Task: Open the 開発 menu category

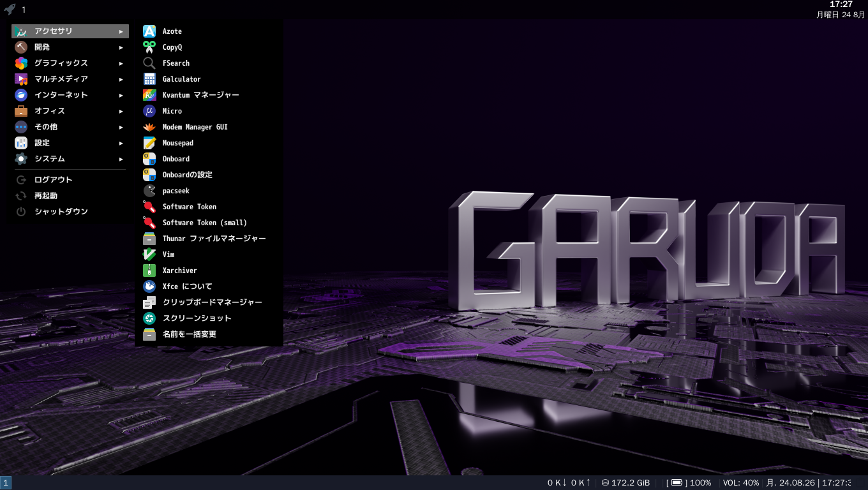Action: point(70,47)
